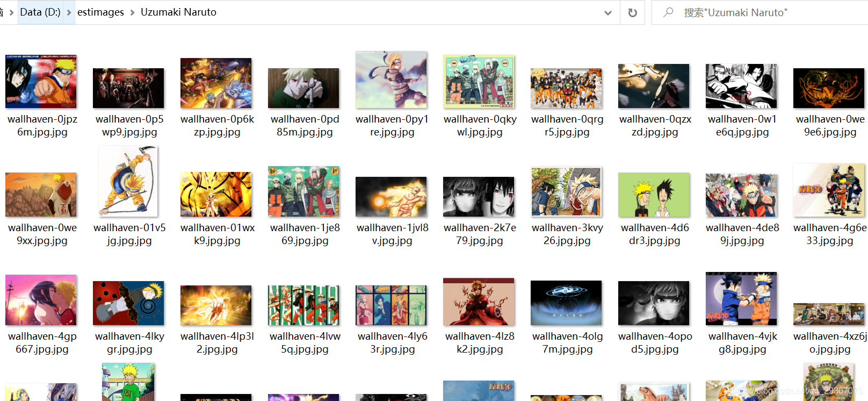868x401 pixels.
Task: Select thumbnail wallhaven-0p6kzp.jpg.jpg
Action: (x=216, y=83)
